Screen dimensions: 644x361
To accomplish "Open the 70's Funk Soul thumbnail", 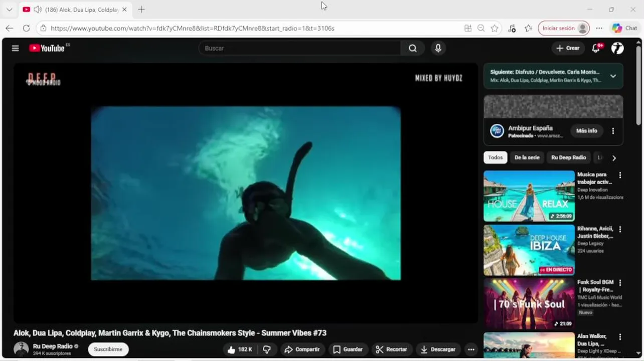I will pos(529,304).
